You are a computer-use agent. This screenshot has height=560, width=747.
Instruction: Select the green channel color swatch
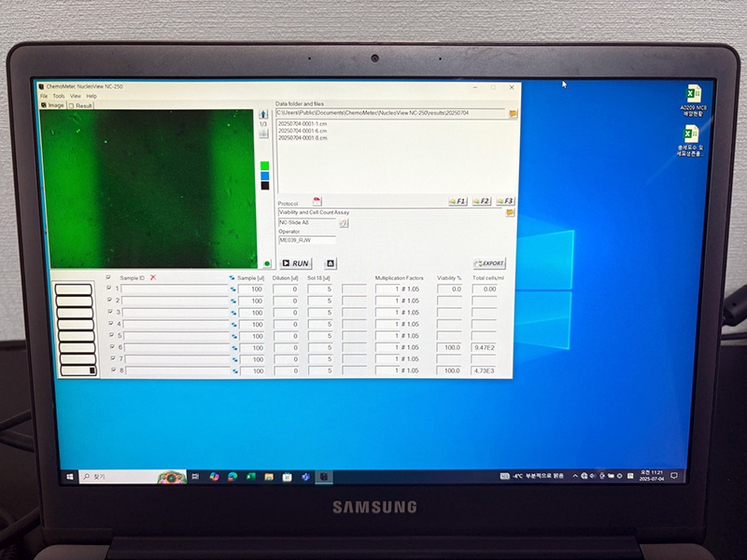click(264, 165)
